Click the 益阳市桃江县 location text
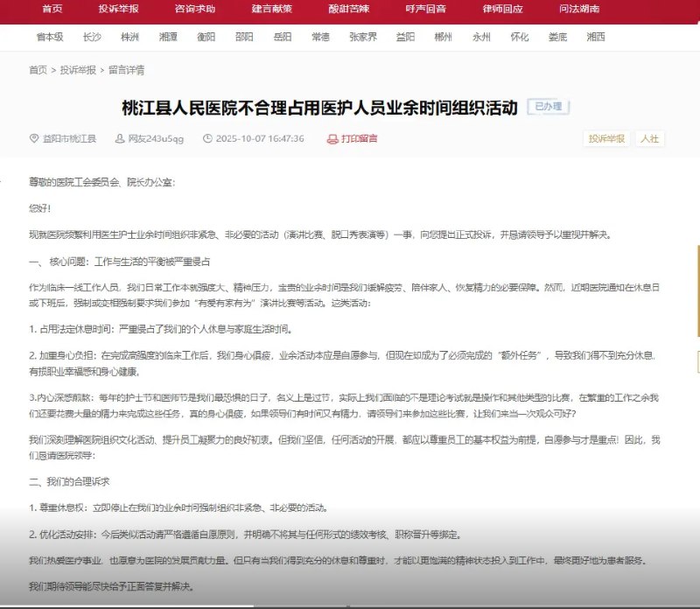Image resolution: width=700 pixels, height=609 pixels. click(x=70, y=138)
